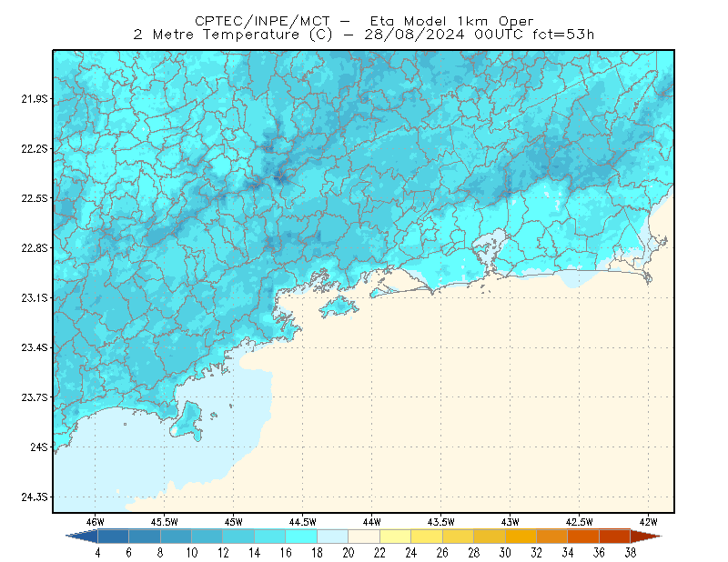Click the '22.5S' latitude label
This screenshot has height=562, width=728.
(35, 198)
